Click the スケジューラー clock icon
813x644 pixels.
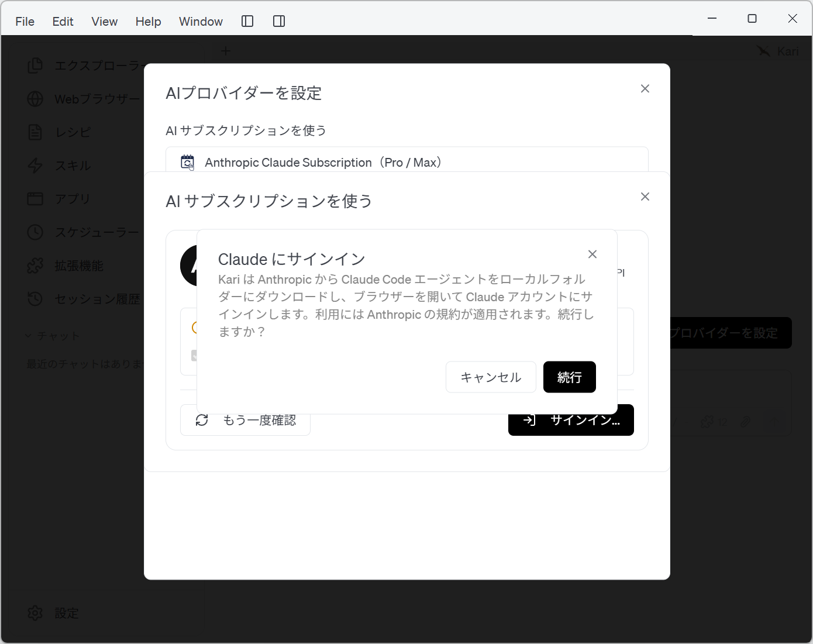(x=35, y=232)
